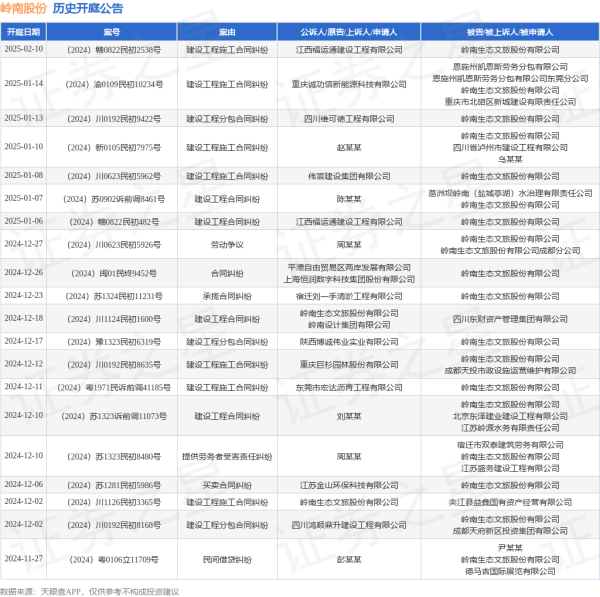The image size is (600, 597).
Task: Select date cell 2025-01-13
Action: pyautogui.click(x=24, y=118)
